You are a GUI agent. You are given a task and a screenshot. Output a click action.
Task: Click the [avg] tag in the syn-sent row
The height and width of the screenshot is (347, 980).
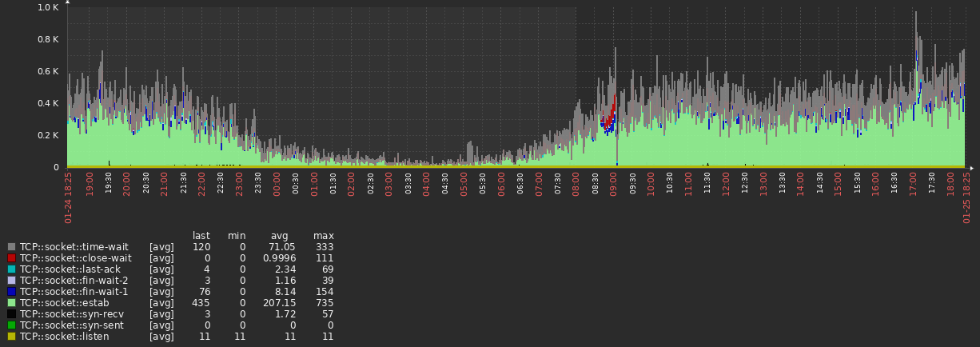(x=161, y=325)
